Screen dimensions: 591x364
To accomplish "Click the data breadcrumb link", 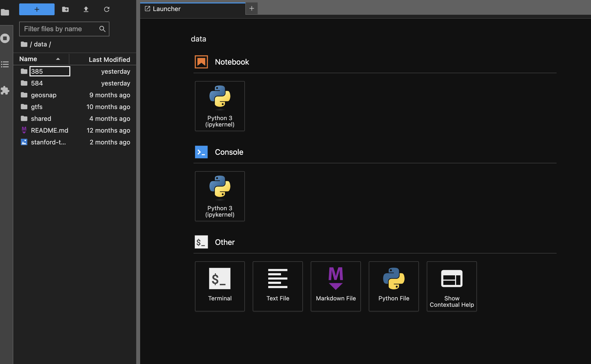I will pos(40,44).
